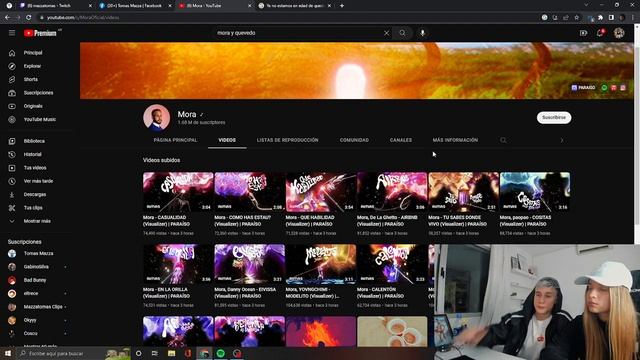Open Mora - COMO HAS ESTAU? thumbnail
Viewport: 640px width, 360px height.
click(x=249, y=192)
